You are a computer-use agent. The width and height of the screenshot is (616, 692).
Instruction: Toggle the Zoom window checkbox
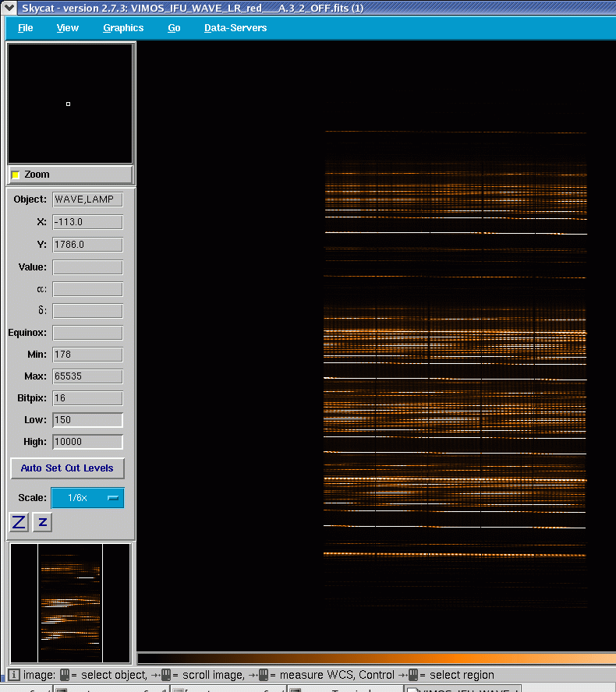click(x=16, y=175)
